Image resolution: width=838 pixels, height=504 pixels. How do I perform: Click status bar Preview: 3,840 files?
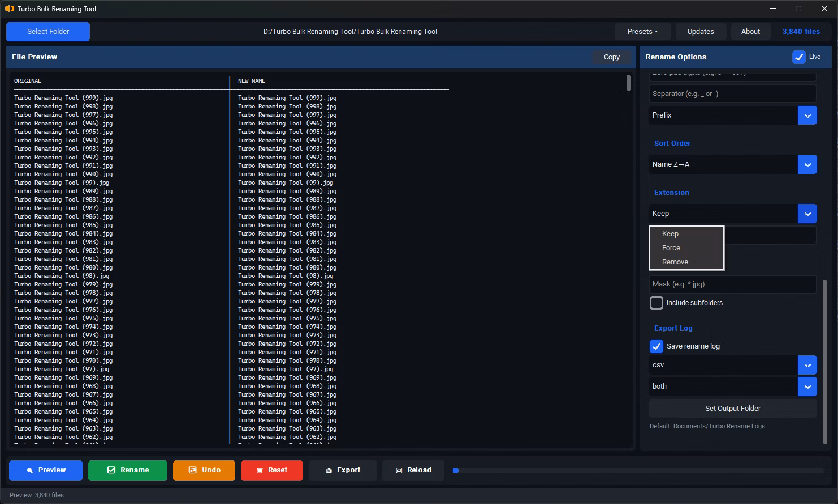pyautogui.click(x=37, y=495)
